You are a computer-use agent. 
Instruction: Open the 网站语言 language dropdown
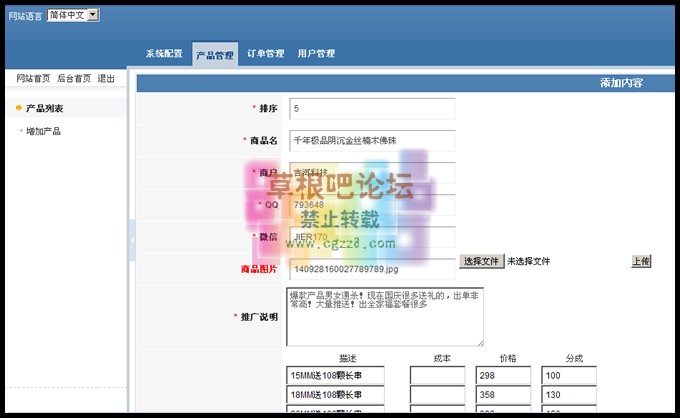(73, 15)
